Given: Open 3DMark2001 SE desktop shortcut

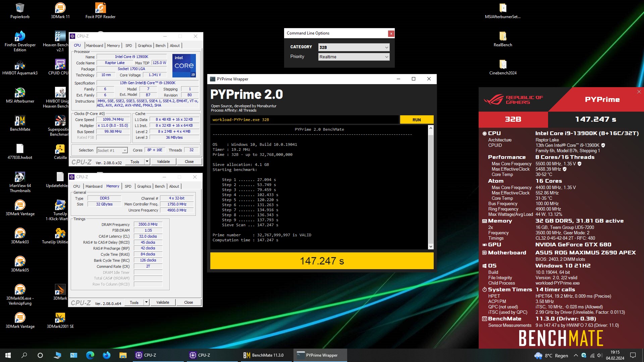Looking at the screenshot, I should 60,320.
